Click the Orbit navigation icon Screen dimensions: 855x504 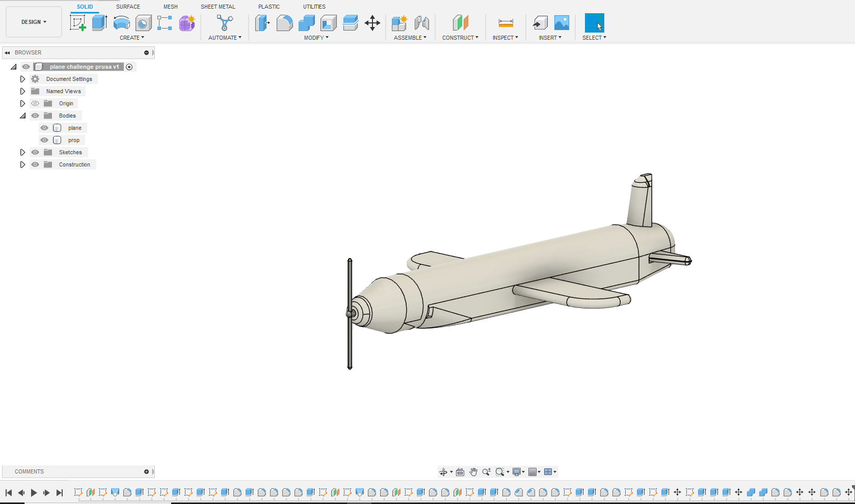point(443,472)
